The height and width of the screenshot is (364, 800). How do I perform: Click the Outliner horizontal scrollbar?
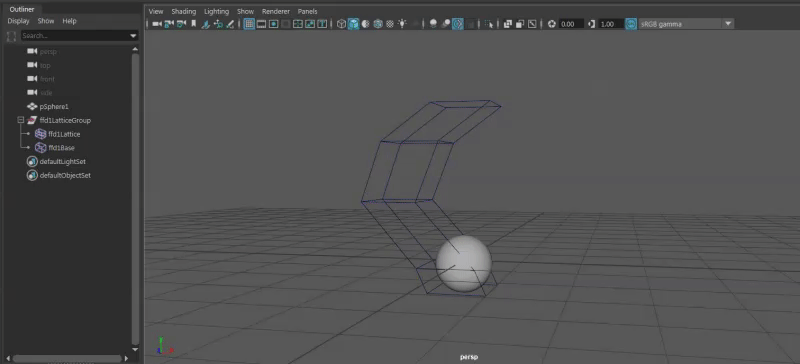[67, 359]
